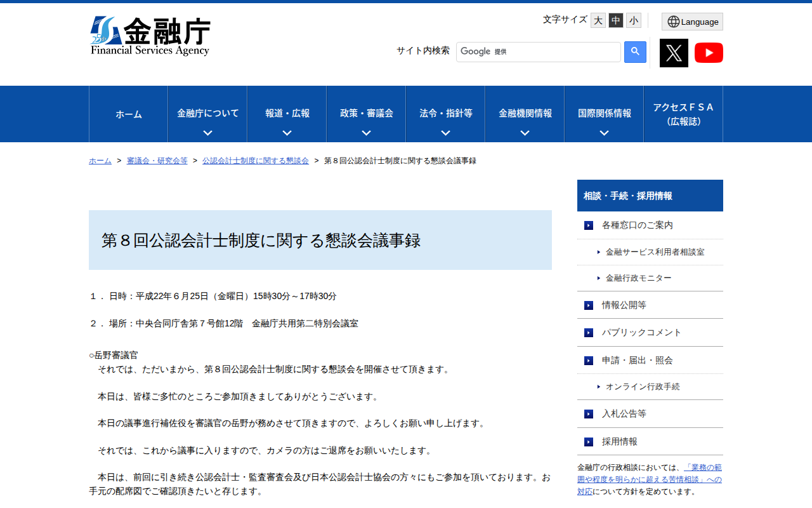
Task: Select the large font size 大
Action: click(x=598, y=20)
